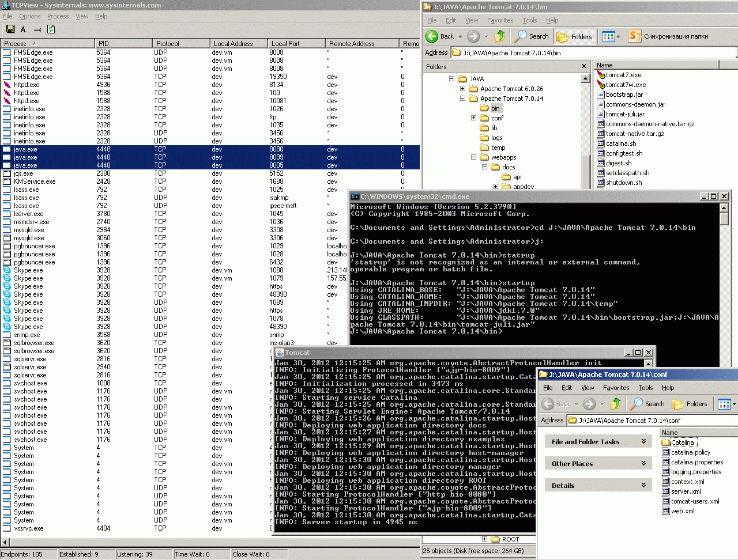Image resolution: width=738 pixels, height=560 pixels.
Task: Collapse the docs tree node
Action: coord(484,167)
